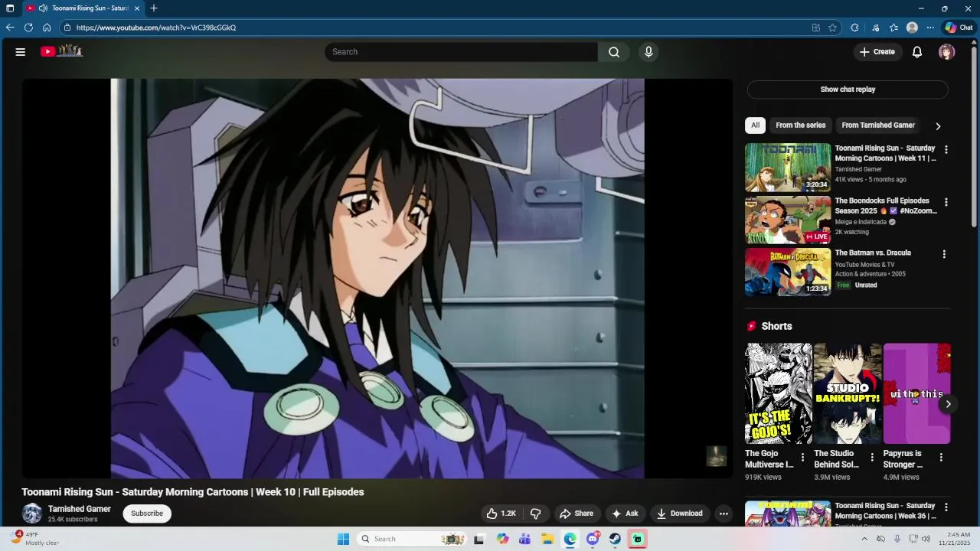Click the Windows taskbar search box
This screenshot has width=980, height=551.
pos(411,540)
